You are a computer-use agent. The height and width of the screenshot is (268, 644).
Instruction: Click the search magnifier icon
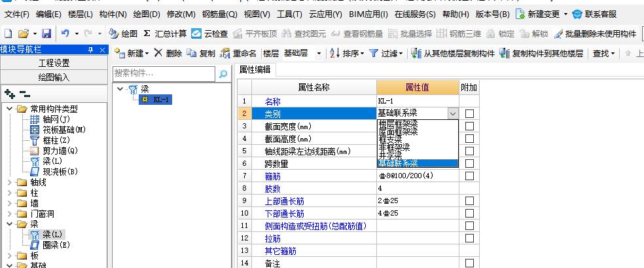(x=223, y=74)
